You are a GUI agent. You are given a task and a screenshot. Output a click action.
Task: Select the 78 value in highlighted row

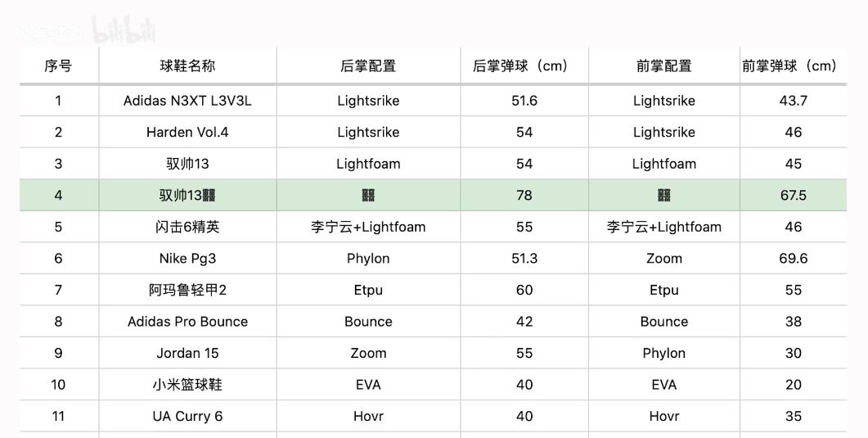pyautogui.click(x=524, y=195)
